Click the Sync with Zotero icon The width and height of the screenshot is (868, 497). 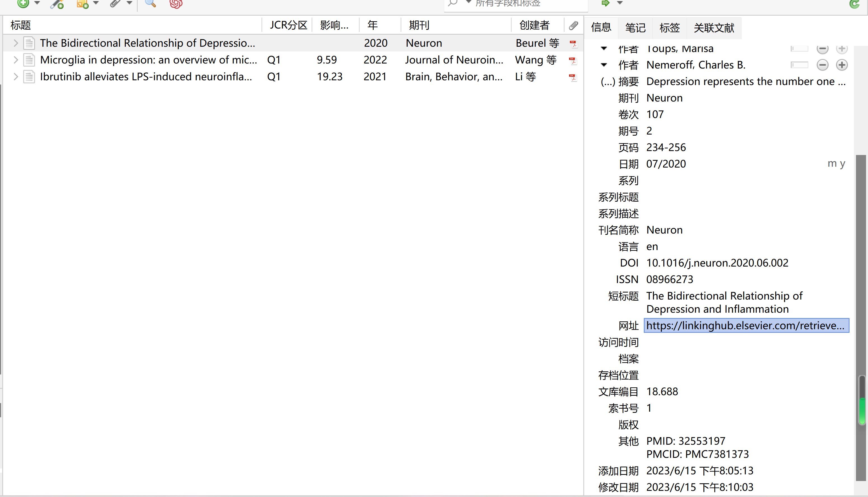[x=855, y=4]
